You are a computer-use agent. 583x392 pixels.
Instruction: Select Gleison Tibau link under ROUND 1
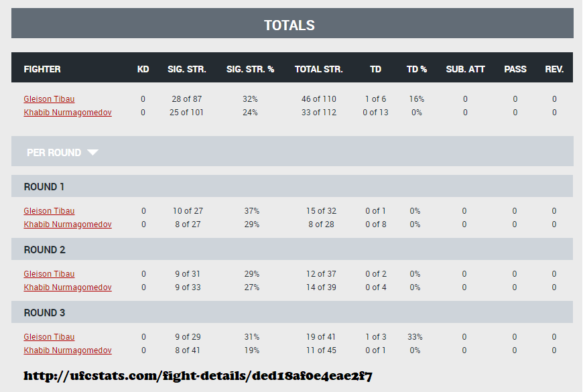pyautogui.click(x=49, y=210)
